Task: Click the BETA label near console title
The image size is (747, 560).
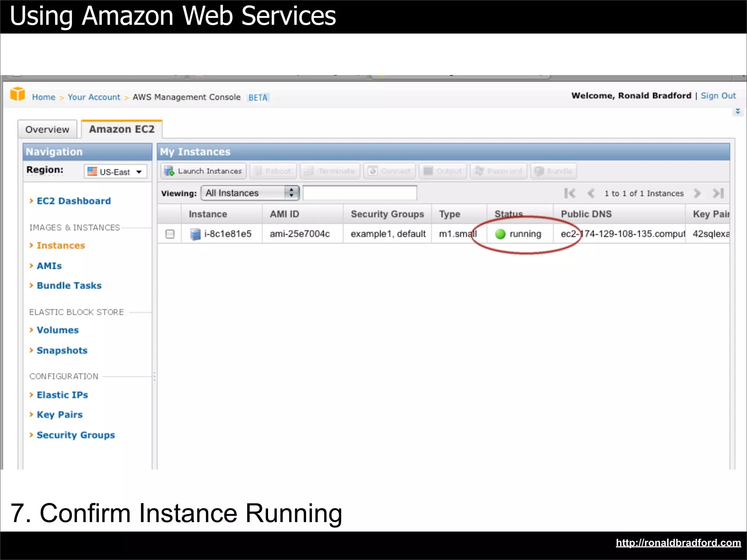Action: (258, 97)
